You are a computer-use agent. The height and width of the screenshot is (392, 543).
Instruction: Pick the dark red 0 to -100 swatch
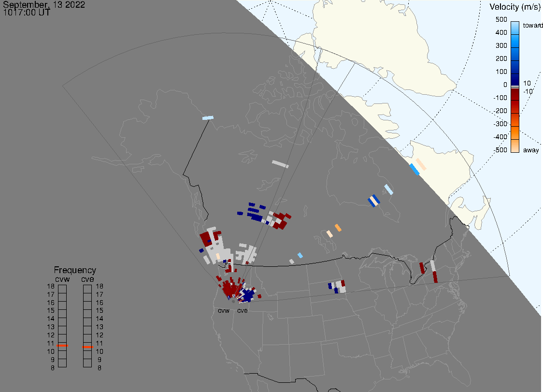pyautogui.click(x=515, y=94)
